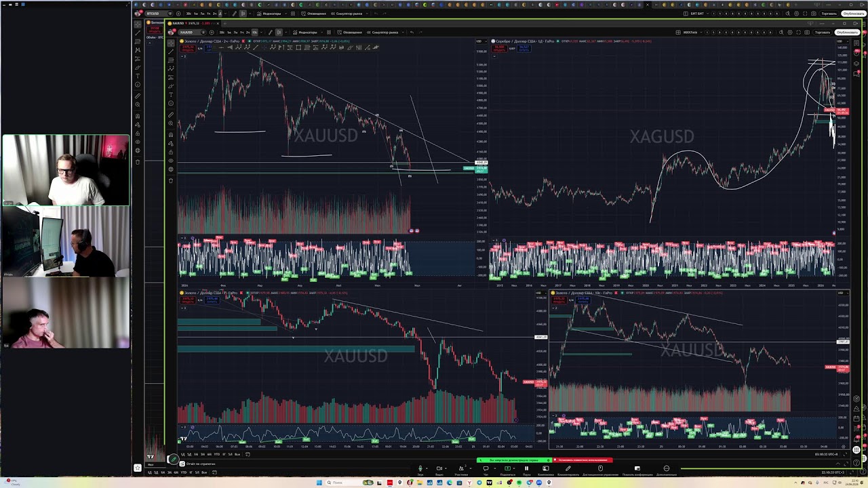Toggle stay-in-drawing-mode in back BTCUSD window
The width and height of the screenshot is (868, 488).
(x=138, y=125)
